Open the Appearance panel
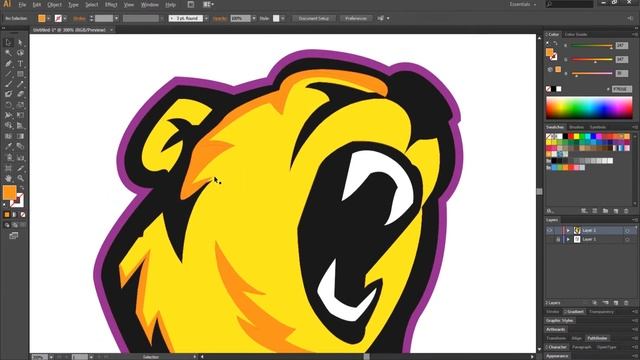640x360 pixels. pyautogui.click(x=557, y=356)
